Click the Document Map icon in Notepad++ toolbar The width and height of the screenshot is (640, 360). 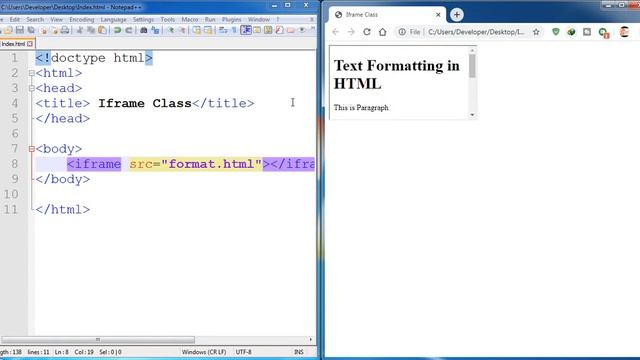click(268, 30)
